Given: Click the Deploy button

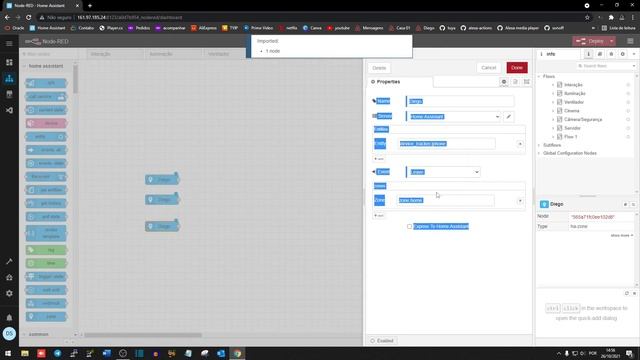Looking at the screenshot, I should tap(591, 41).
